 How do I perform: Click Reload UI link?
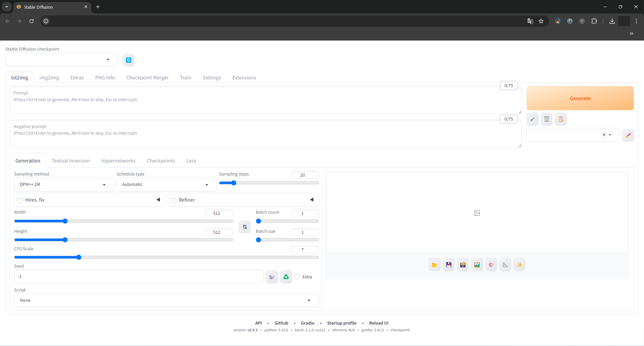coord(379,323)
